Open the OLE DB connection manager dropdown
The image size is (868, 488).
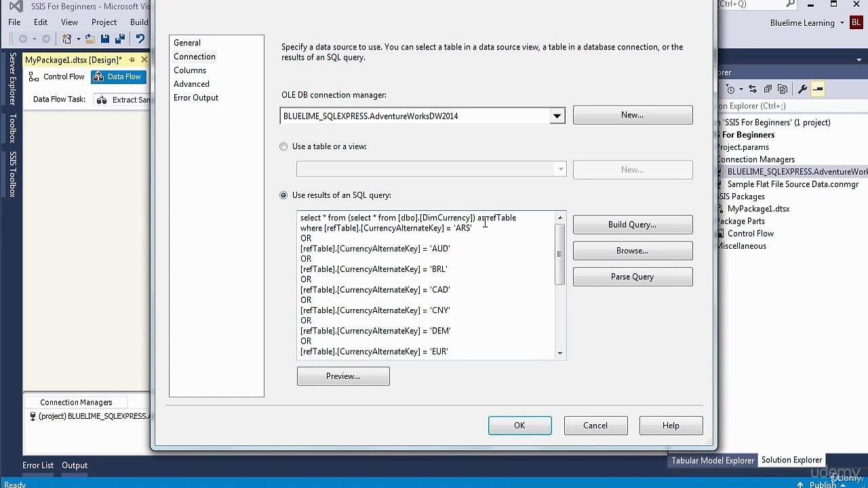[557, 116]
